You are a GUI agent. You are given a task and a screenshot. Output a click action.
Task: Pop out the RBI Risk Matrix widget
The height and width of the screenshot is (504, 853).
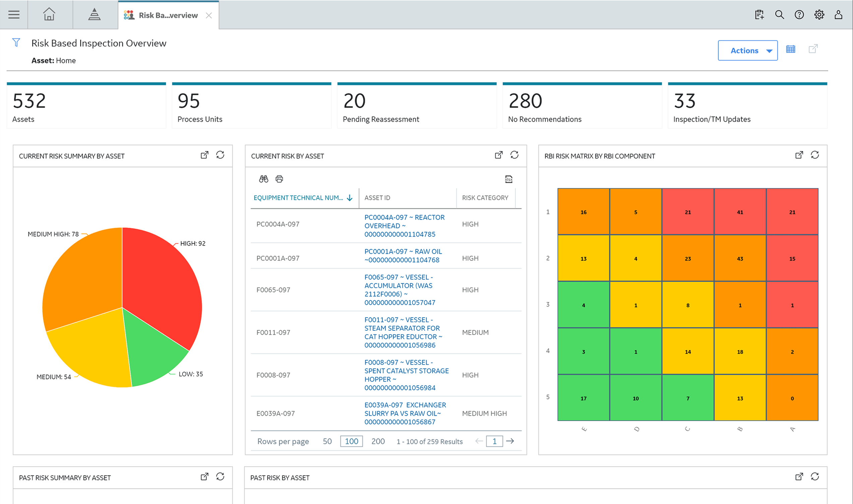(799, 155)
